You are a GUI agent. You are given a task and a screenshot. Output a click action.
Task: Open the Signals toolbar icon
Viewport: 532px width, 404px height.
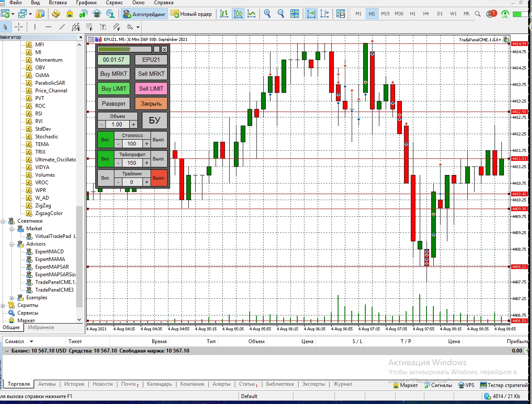pyautogui.click(x=83, y=14)
